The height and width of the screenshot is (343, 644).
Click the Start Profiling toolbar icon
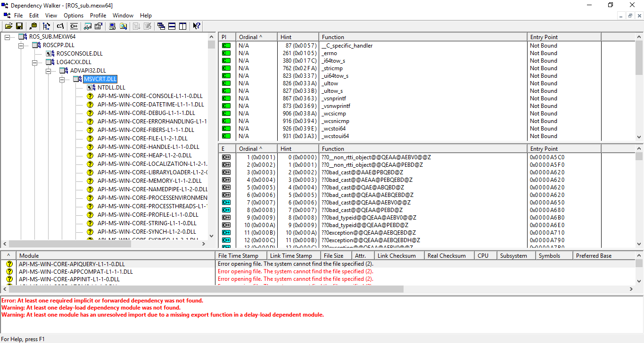(x=137, y=26)
